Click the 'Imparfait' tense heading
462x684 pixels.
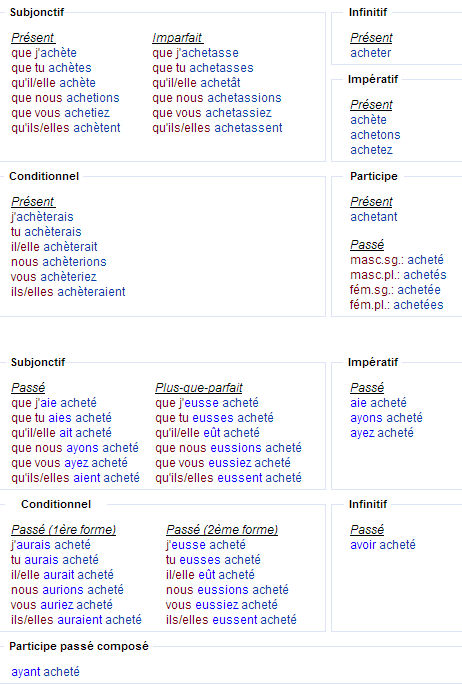pyautogui.click(x=178, y=38)
